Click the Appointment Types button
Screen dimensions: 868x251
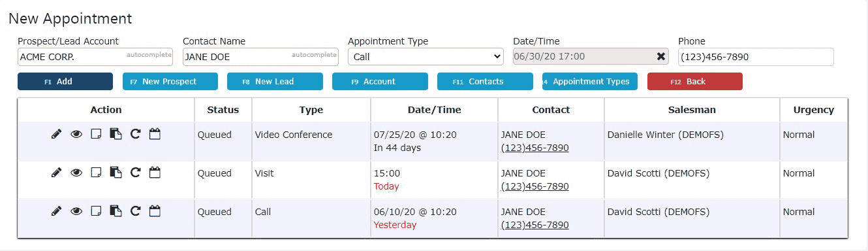590,82
